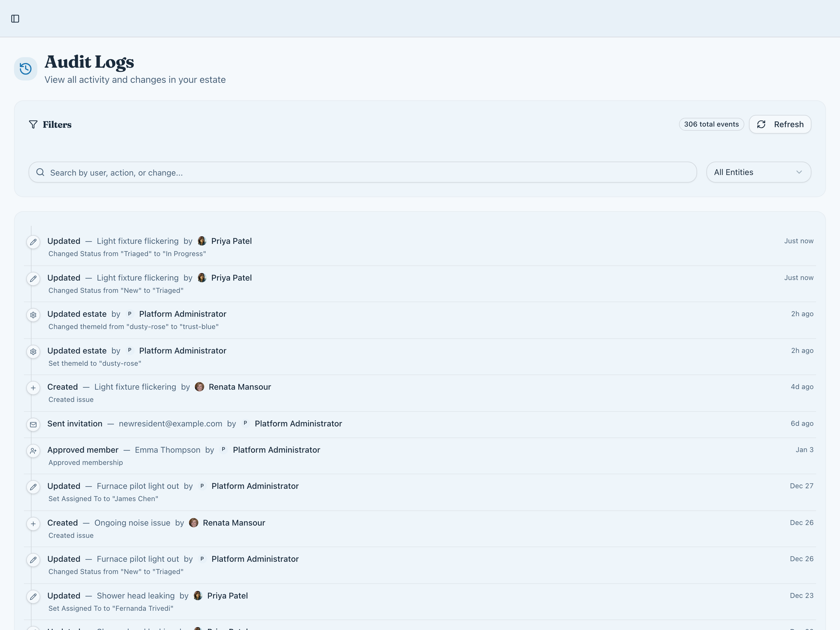Click the plus icon beside Created Ongoing noise issue
Viewport: 840px width, 630px height.
tap(34, 524)
